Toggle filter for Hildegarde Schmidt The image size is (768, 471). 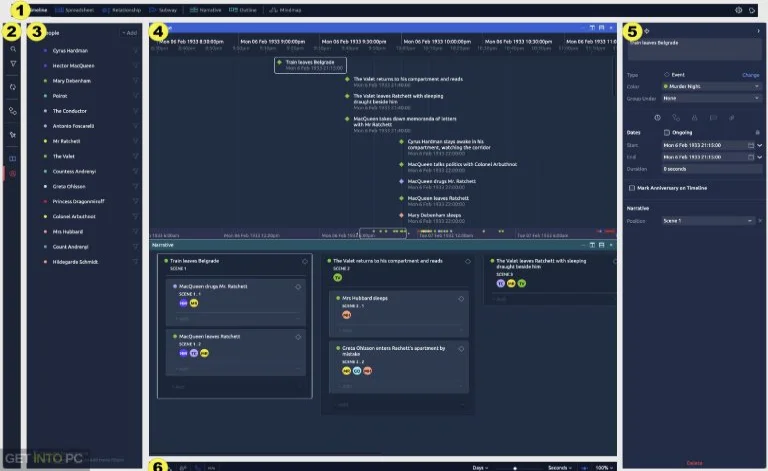135,262
